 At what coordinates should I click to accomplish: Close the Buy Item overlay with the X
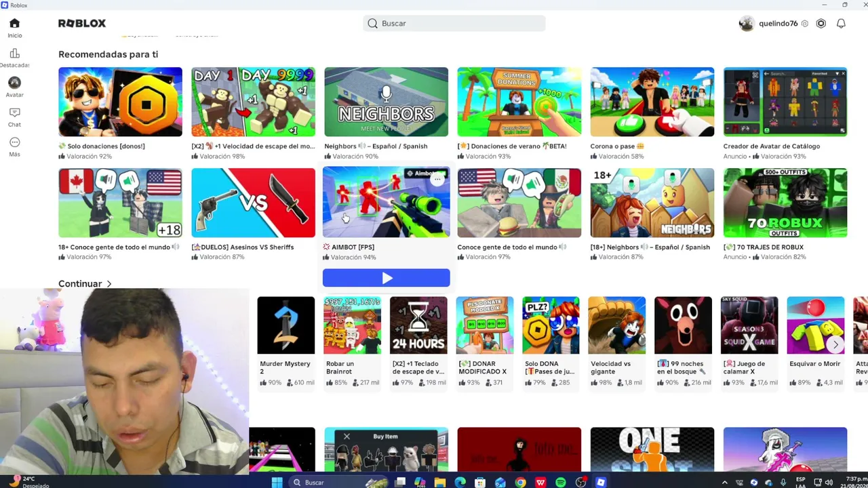347,436
